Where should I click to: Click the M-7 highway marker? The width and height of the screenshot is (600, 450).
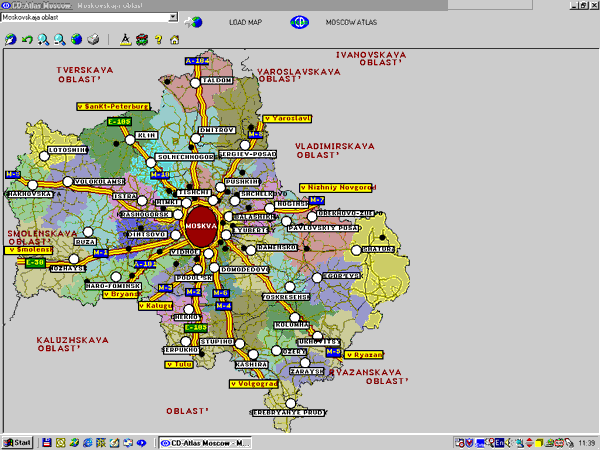(x=317, y=200)
